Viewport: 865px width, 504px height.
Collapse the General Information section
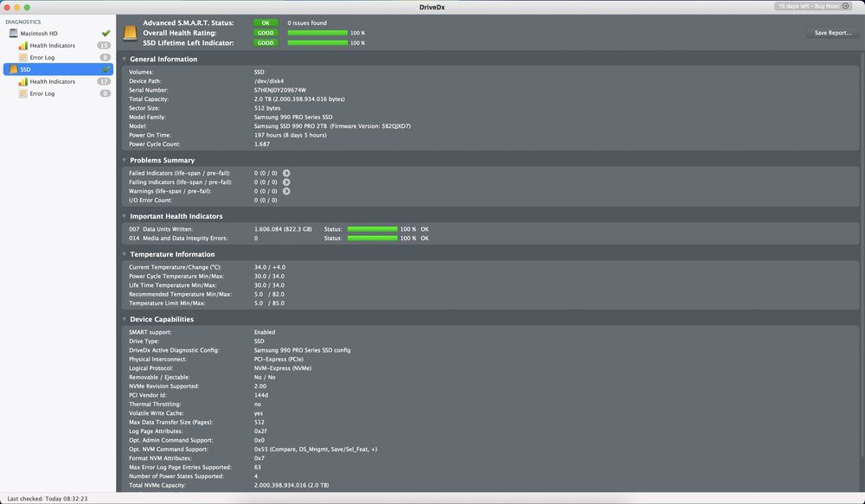124,59
